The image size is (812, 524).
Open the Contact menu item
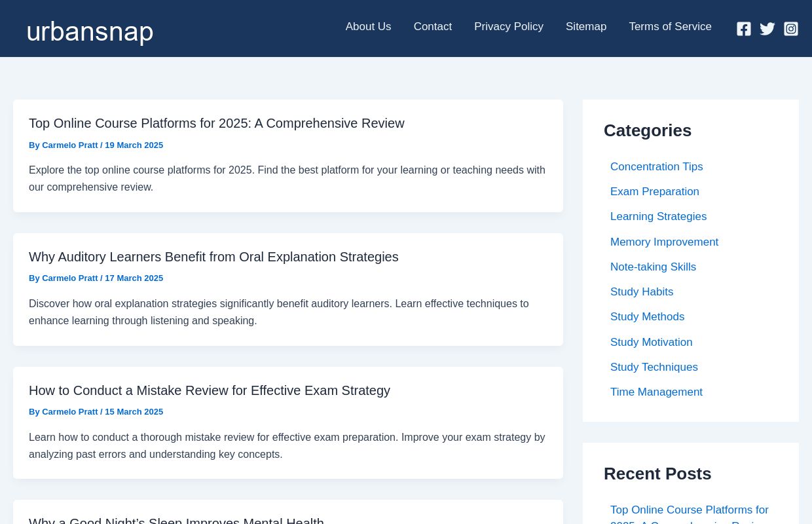point(433,27)
